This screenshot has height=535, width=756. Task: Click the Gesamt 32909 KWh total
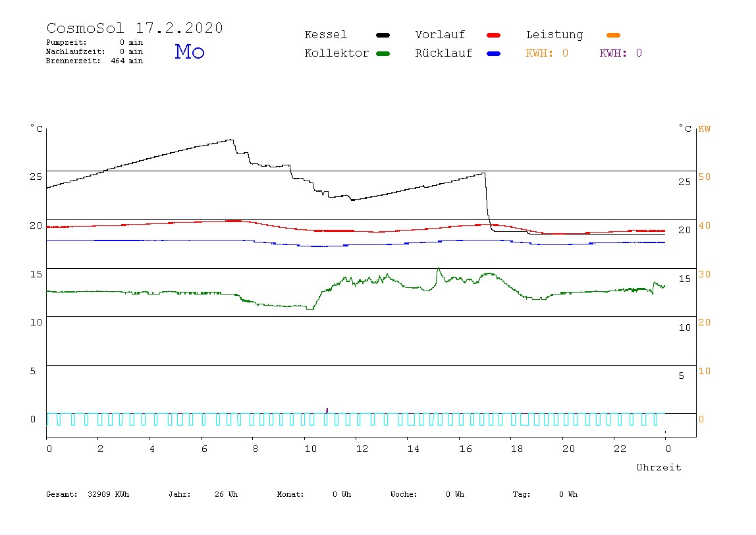[88, 494]
